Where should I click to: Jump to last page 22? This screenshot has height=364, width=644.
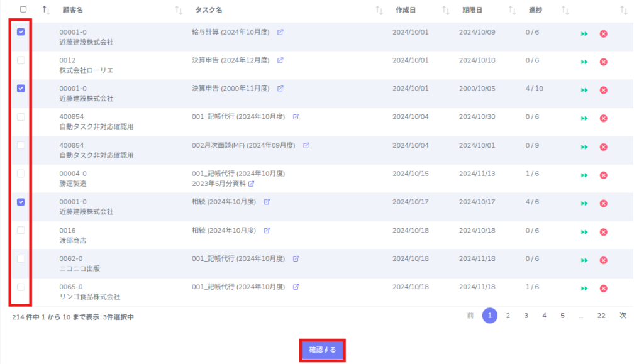click(601, 316)
